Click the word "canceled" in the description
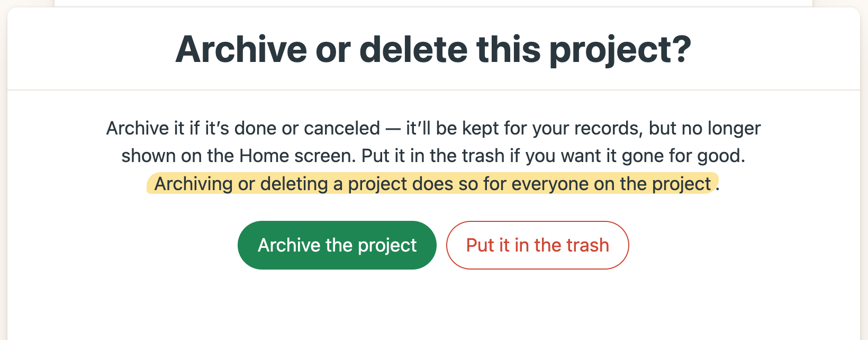The width and height of the screenshot is (868, 340). [x=341, y=128]
